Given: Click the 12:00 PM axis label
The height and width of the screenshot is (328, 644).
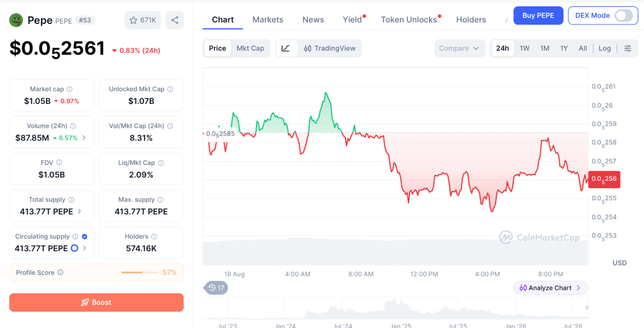Looking at the screenshot, I should [x=424, y=274].
